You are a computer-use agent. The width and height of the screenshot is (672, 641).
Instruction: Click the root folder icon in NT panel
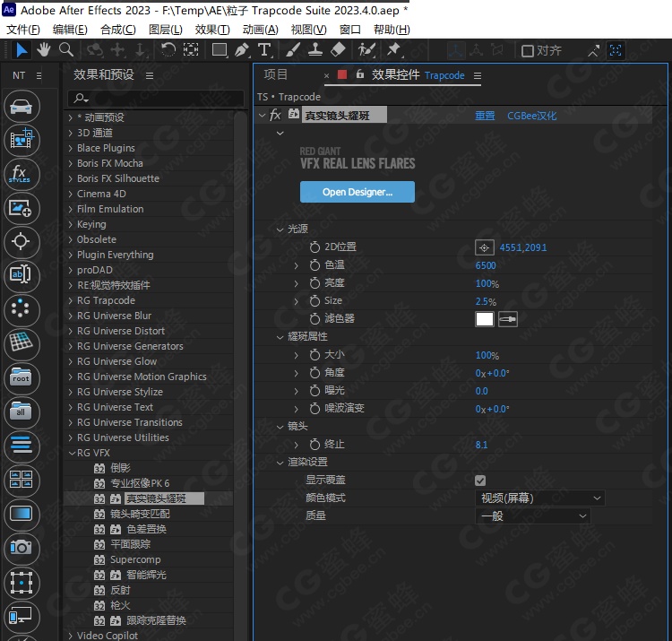(x=22, y=377)
